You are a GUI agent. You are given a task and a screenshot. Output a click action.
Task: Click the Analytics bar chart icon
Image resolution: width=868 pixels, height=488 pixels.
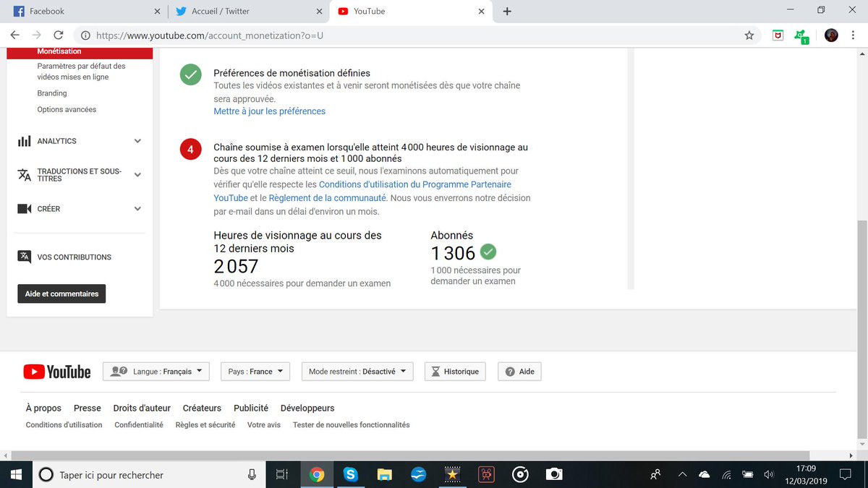[25, 141]
